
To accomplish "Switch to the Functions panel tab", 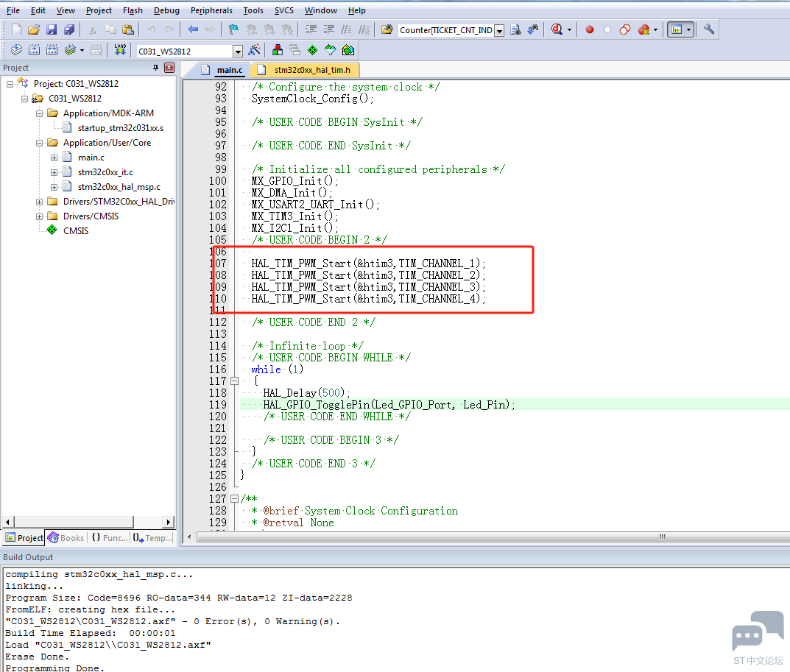I will click(x=110, y=538).
